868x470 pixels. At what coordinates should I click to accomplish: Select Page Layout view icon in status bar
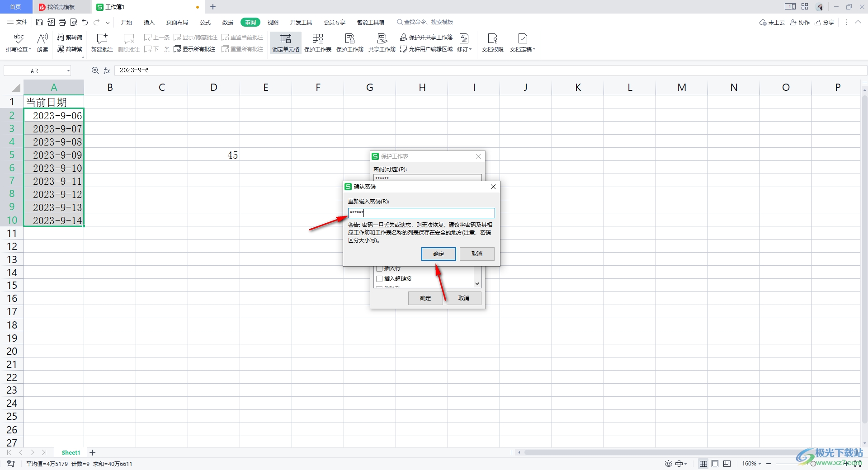click(715, 464)
